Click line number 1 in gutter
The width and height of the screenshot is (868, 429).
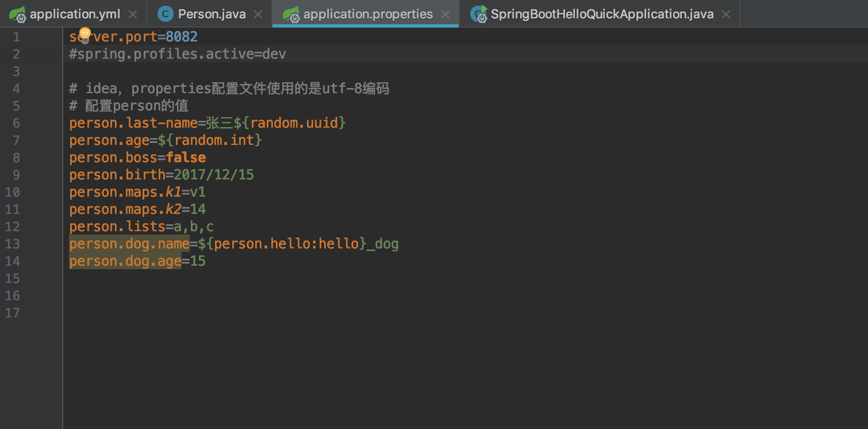16,37
